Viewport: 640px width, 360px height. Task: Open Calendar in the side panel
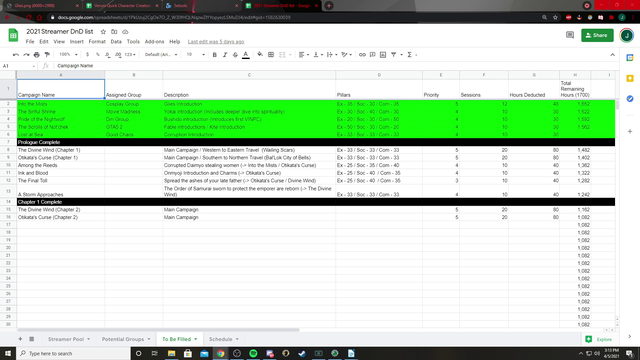coord(630,58)
